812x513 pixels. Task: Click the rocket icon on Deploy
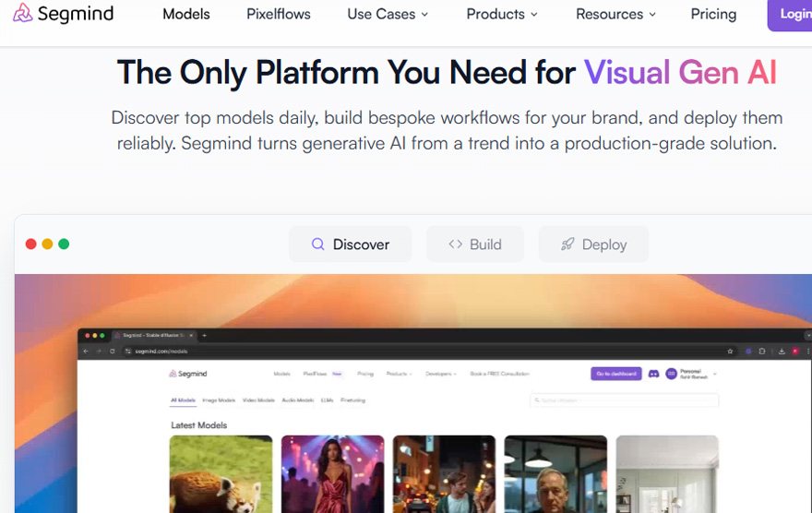click(x=567, y=244)
